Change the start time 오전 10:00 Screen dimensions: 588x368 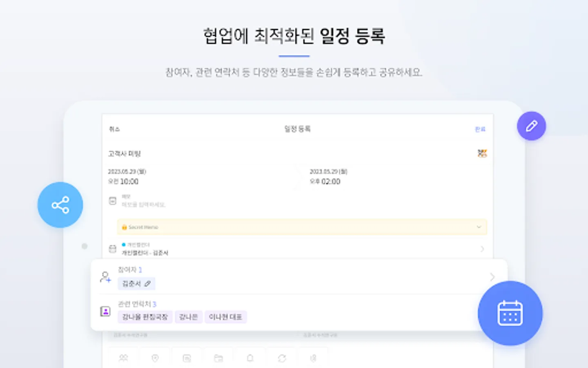[x=123, y=182]
